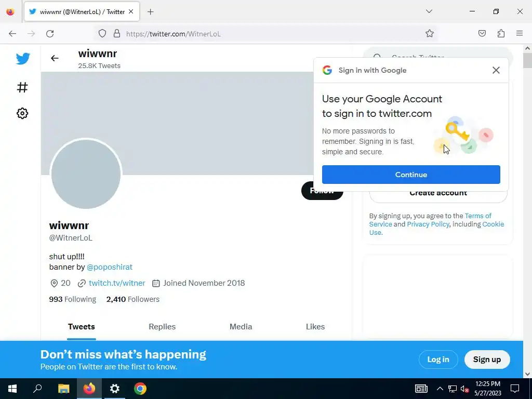
Task: Open the Settings app in taskbar
Action: pos(115,389)
